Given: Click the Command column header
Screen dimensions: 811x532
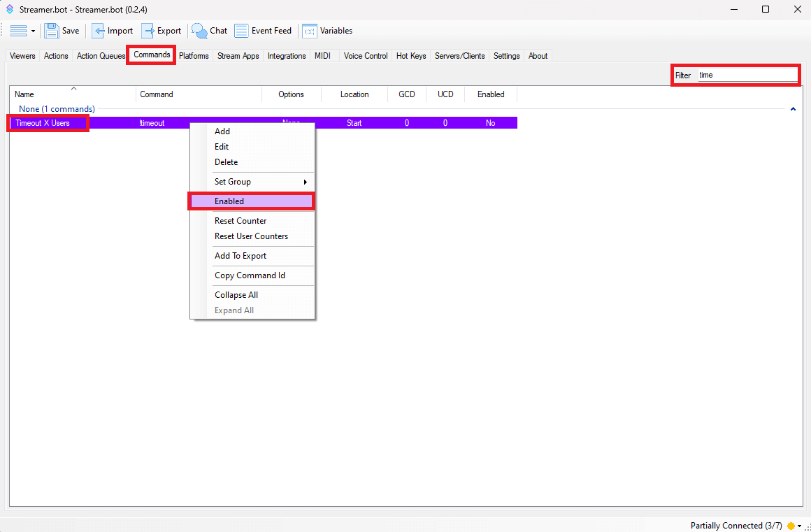Looking at the screenshot, I should point(157,94).
